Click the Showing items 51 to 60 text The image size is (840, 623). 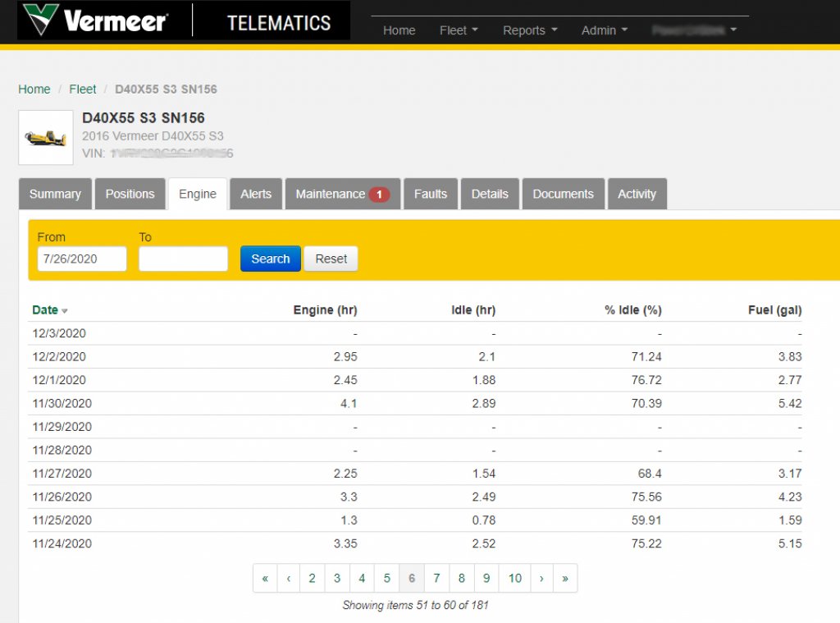tap(416, 605)
